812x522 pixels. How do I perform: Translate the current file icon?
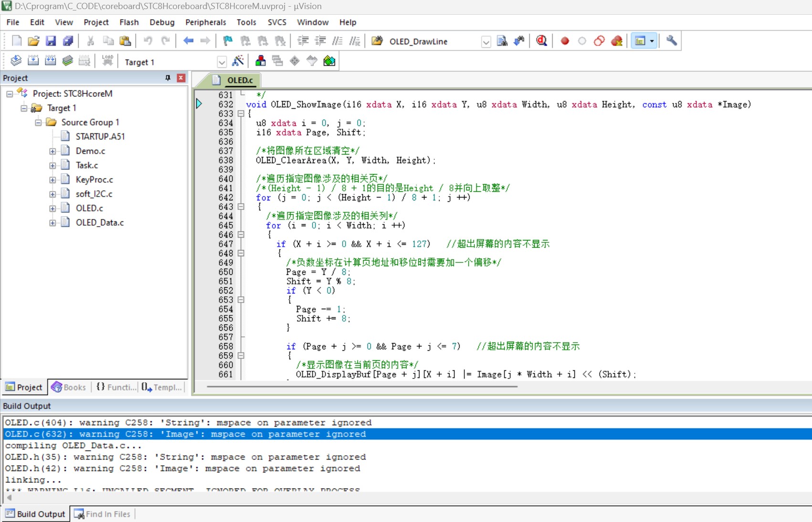point(16,61)
